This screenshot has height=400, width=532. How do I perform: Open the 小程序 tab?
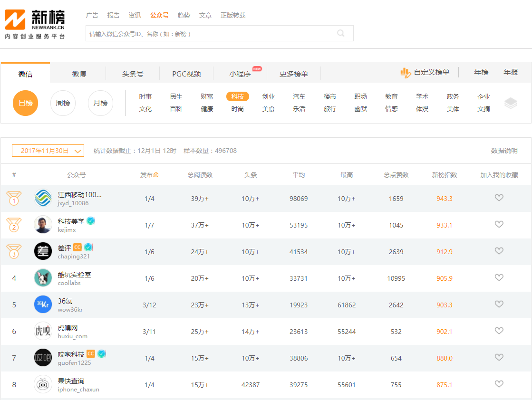tap(240, 74)
